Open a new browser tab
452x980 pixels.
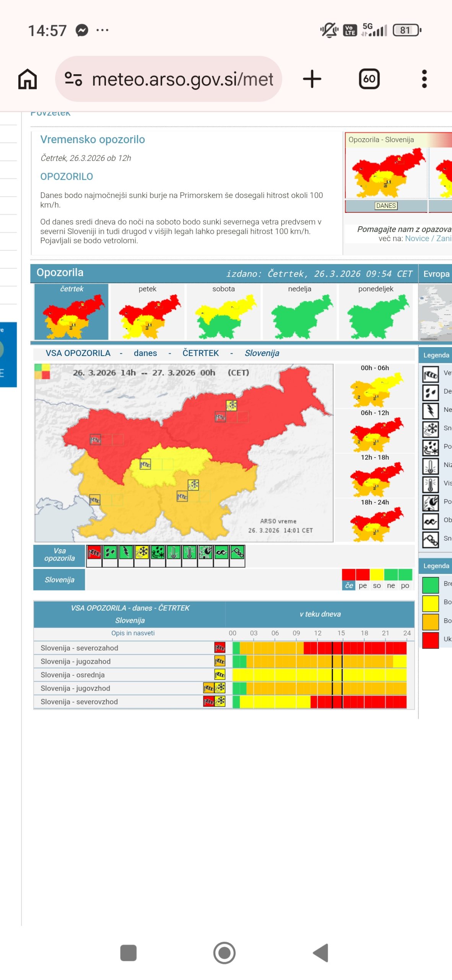[312, 79]
